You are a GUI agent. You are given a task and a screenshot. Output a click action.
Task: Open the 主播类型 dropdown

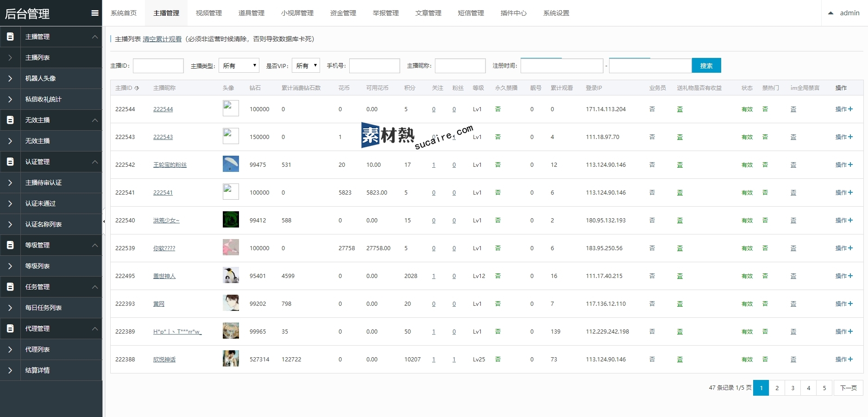click(x=239, y=66)
